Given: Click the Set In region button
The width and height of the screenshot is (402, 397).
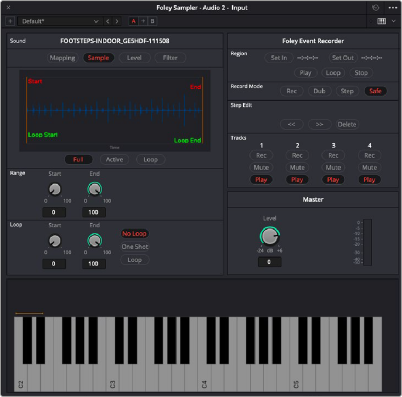Looking at the screenshot, I should pos(279,58).
